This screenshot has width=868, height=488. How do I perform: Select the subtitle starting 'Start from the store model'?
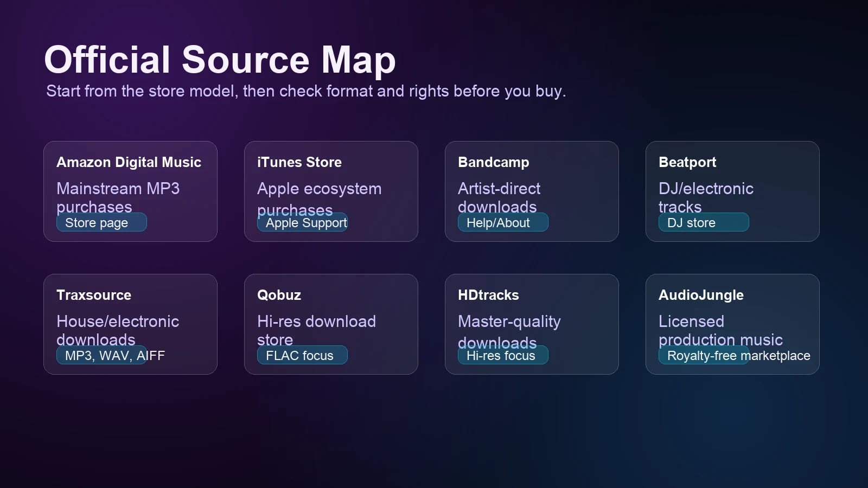pos(306,91)
